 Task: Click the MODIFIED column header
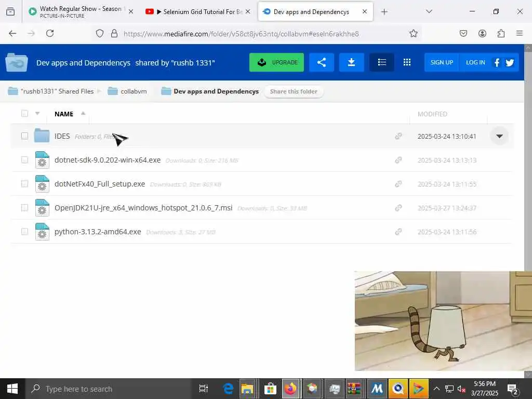(432, 114)
